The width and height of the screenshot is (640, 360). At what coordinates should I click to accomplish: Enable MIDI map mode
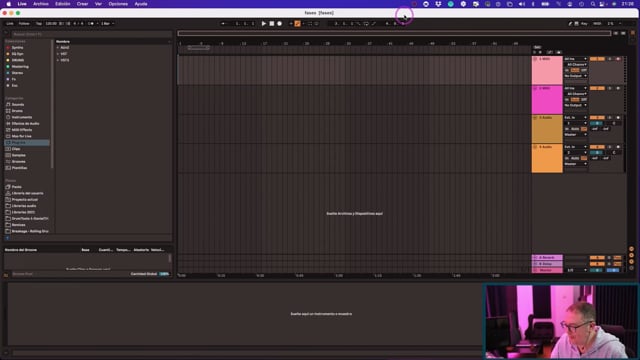[597, 24]
